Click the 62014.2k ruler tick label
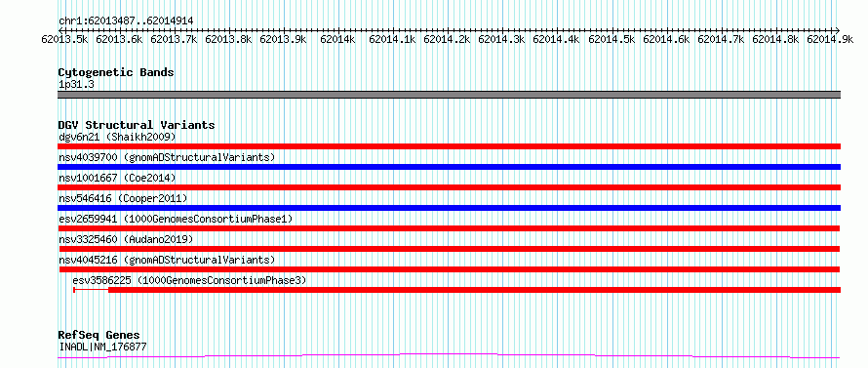Image resolution: width=868 pixels, height=368 pixels. [448, 39]
